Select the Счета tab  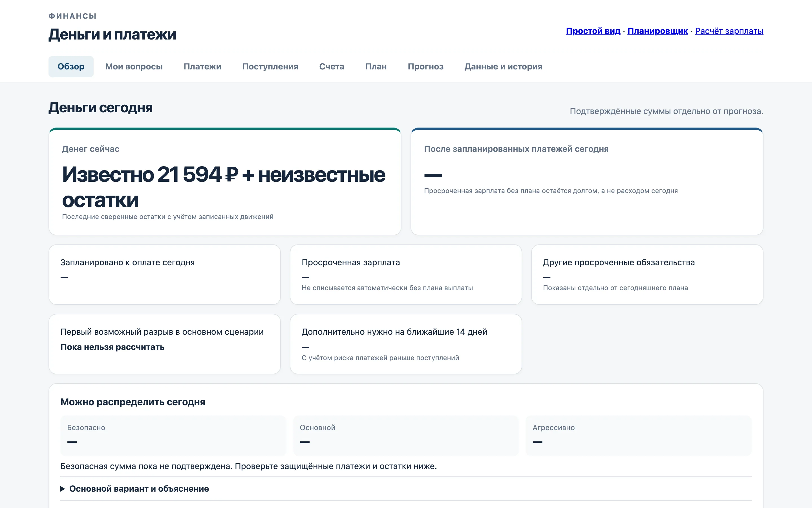click(x=332, y=67)
